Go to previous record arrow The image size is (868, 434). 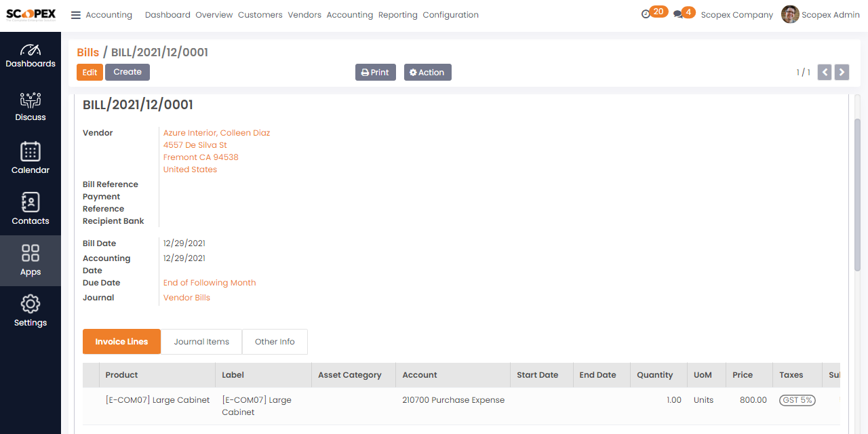[x=825, y=73]
